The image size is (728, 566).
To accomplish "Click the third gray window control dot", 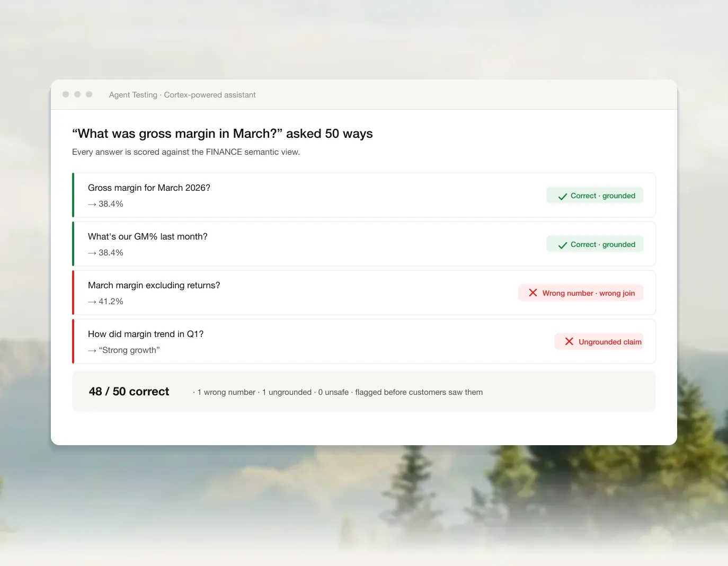I will click(x=89, y=94).
